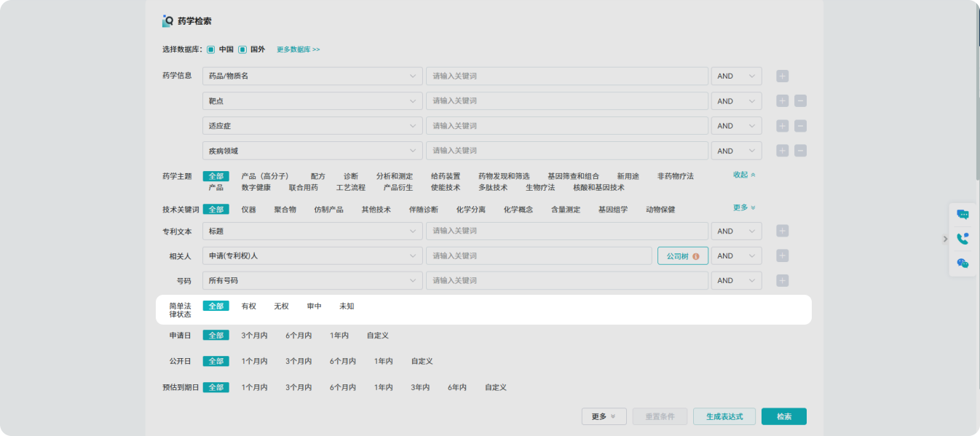This screenshot has width=980, height=436.
Task: Open the 申请(专利权)人 dropdown
Action: coord(312,255)
